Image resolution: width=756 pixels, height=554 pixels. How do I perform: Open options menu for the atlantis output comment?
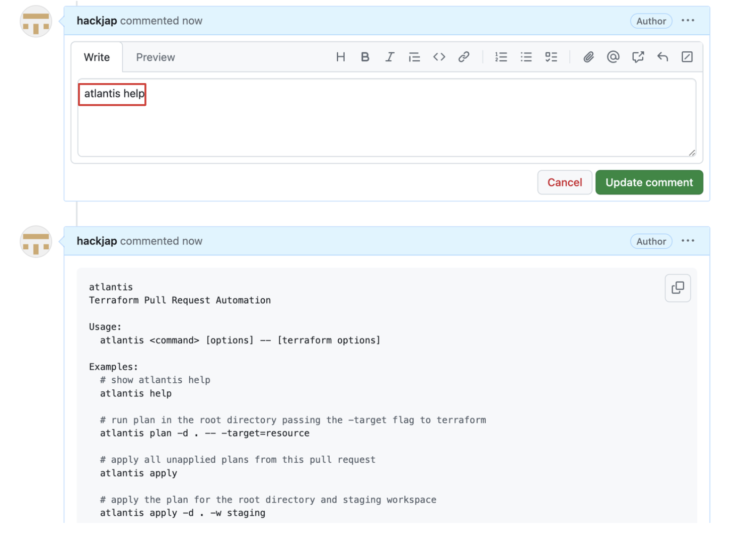(x=688, y=241)
